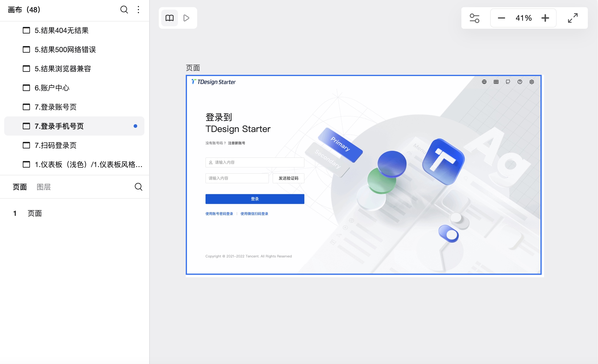The image size is (598, 364).
Task: Open canvas 7.登录账号页
Action: pos(74,107)
